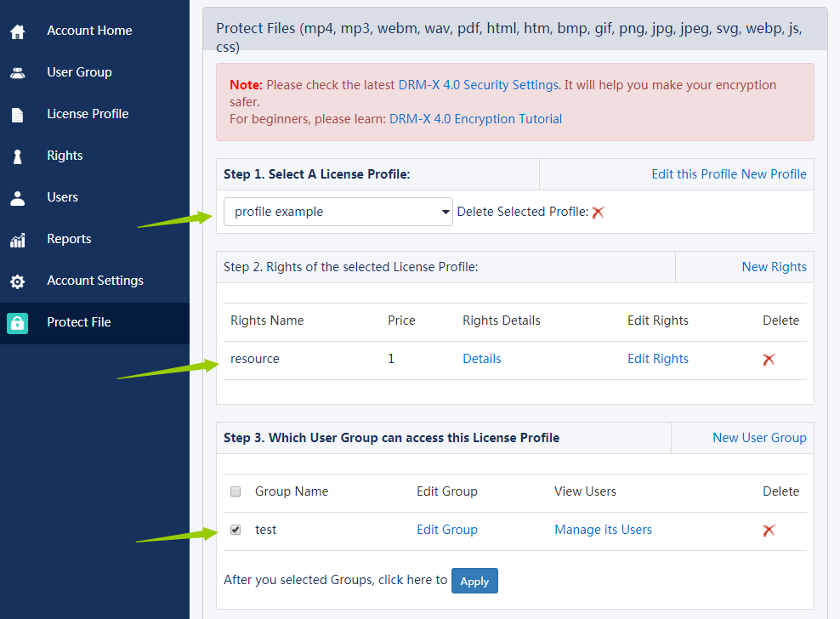Select profile example from the combo box
This screenshot has width=840, height=619.
[x=338, y=212]
